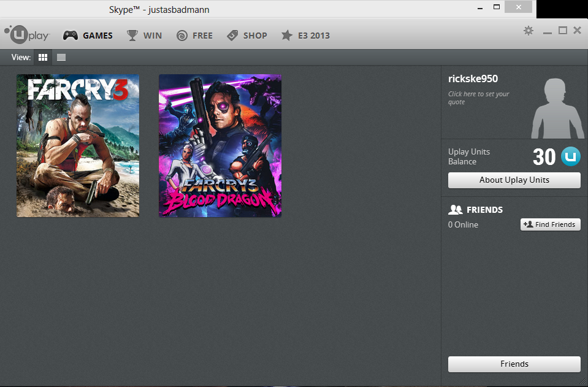The image size is (588, 387).
Task: Open the SHOP tab
Action: (x=247, y=36)
